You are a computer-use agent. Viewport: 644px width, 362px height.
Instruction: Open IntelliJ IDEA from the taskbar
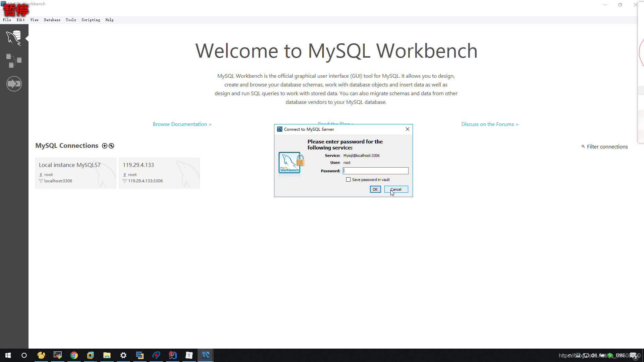(173, 355)
